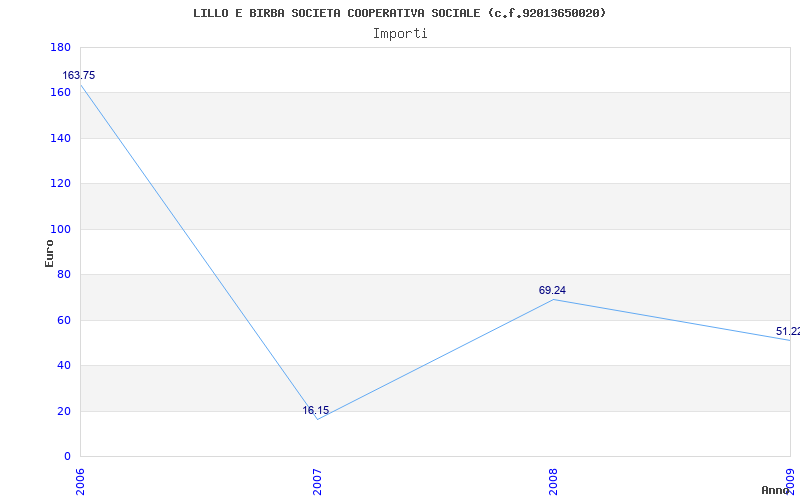
Task: Click the Importi subtitle
Action: 400,34
